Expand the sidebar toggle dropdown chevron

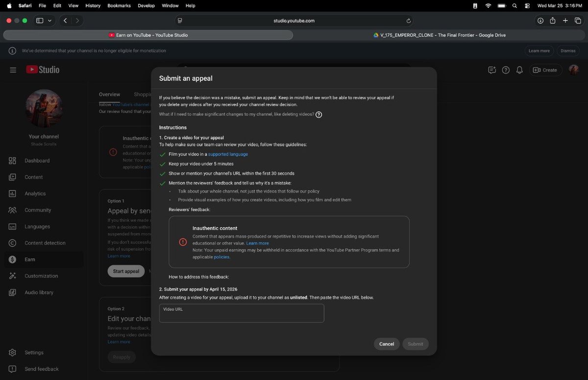[x=49, y=21]
